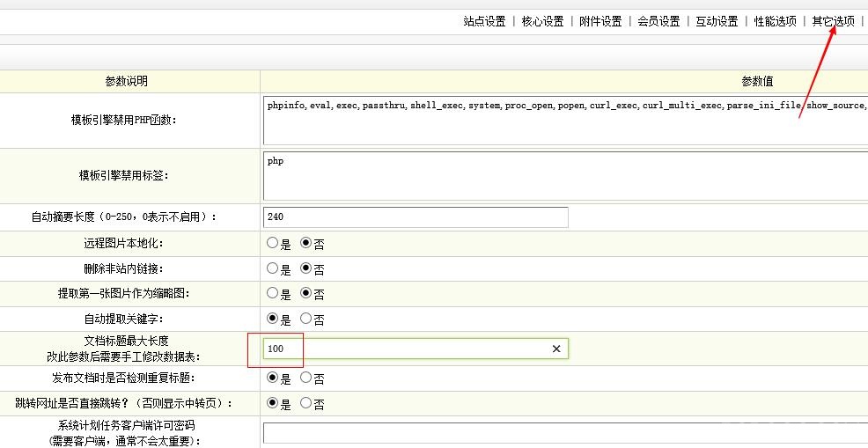This screenshot has width=868, height=448.
Task: Choose 否 for 跳转网址是否直接跳转
Action: tap(305, 403)
